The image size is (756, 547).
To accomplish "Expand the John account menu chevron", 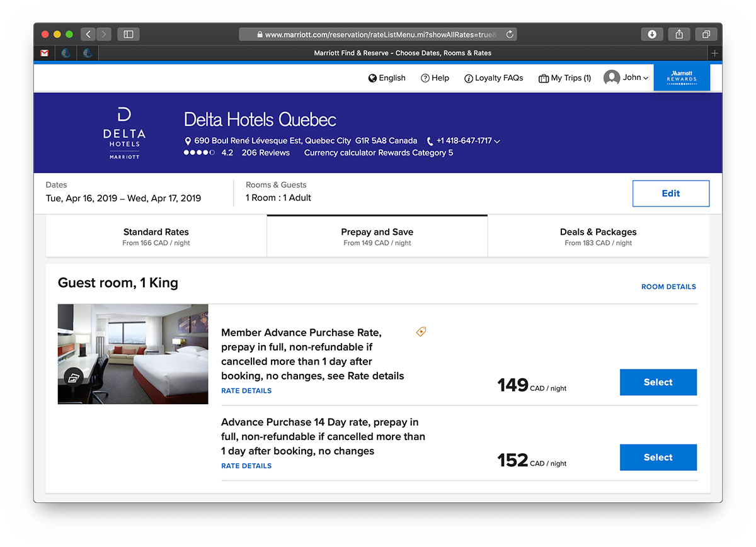I will [644, 78].
